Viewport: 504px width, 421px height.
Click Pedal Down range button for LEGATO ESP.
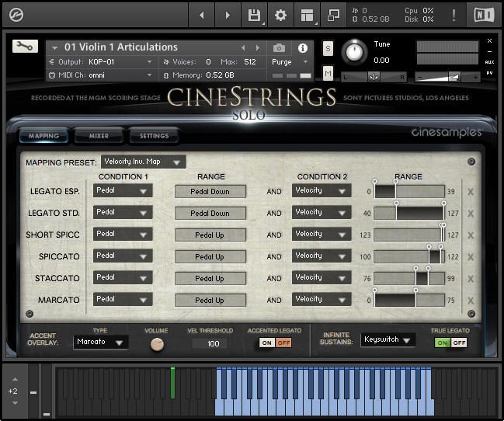[210, 192]
